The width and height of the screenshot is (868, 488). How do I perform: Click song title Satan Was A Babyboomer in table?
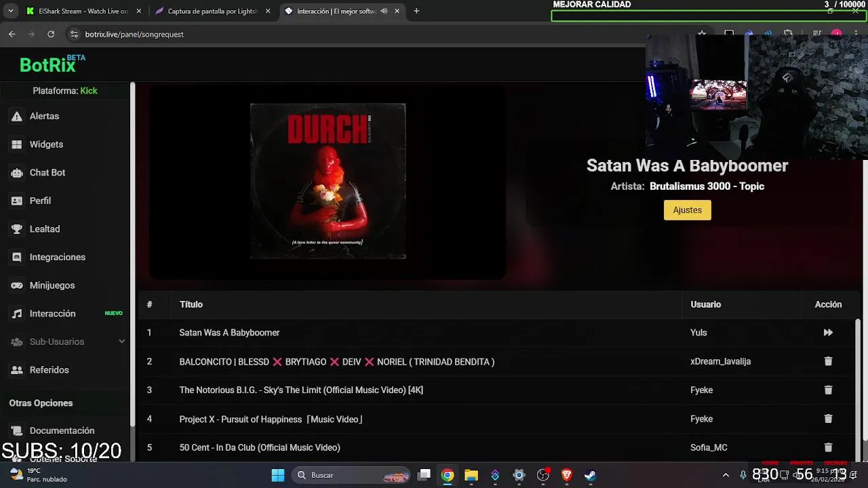click(x=229, y=333)
